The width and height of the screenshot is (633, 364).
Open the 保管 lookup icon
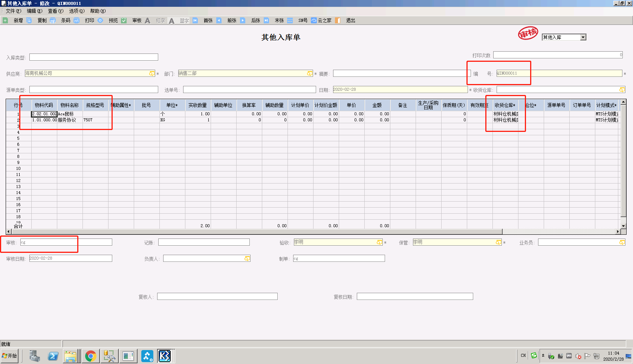pos(498,242)
